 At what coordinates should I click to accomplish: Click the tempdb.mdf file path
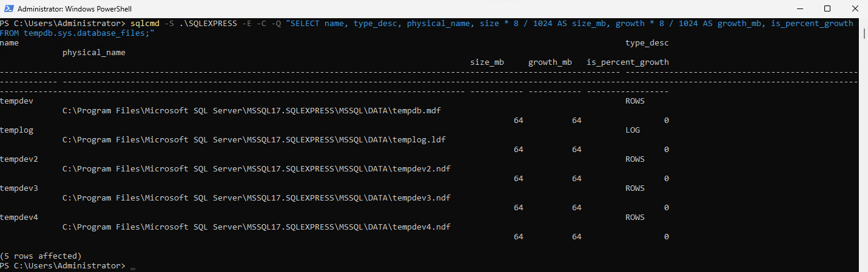(x=252, y=111)
